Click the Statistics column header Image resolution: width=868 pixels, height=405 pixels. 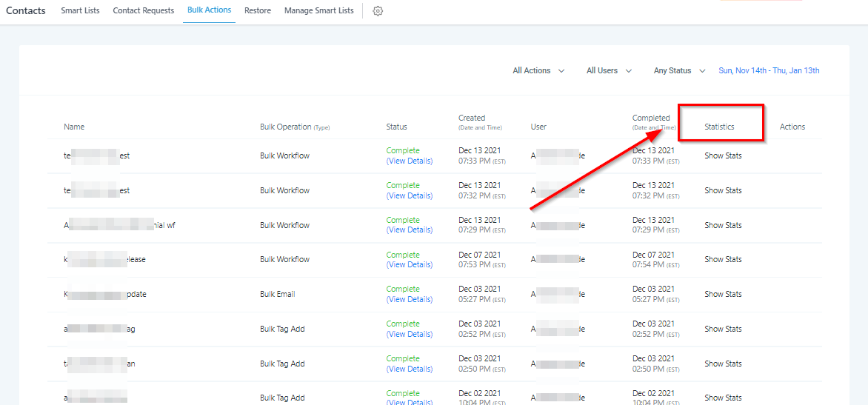coord(719,127)
